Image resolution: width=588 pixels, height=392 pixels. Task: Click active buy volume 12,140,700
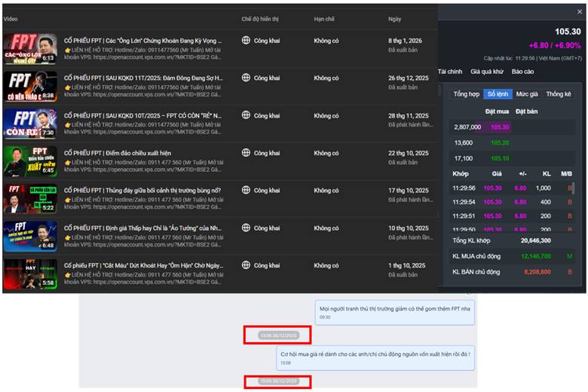tap(536, 256)
